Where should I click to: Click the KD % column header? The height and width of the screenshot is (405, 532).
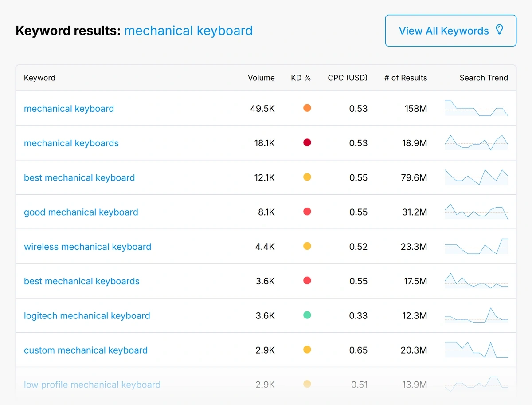pos(301,78)
